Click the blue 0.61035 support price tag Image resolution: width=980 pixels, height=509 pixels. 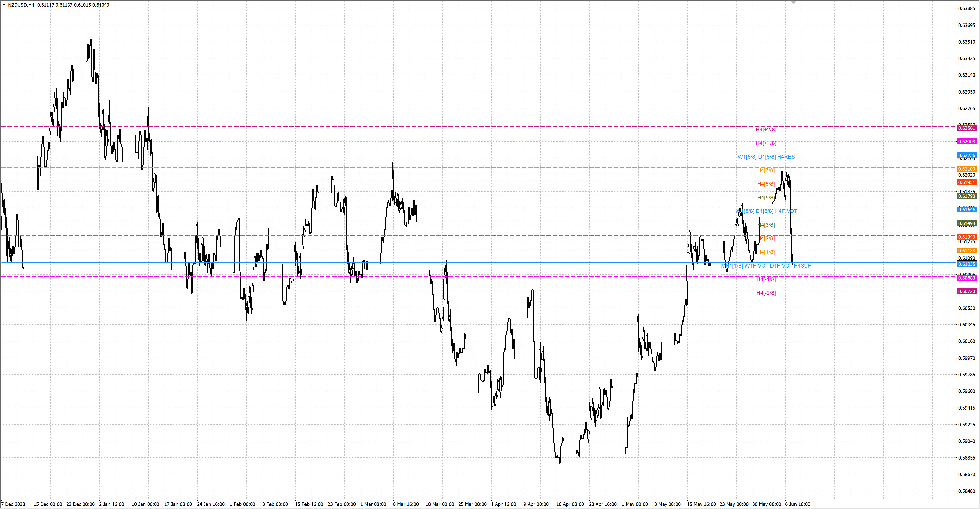[x=966, y=264]
